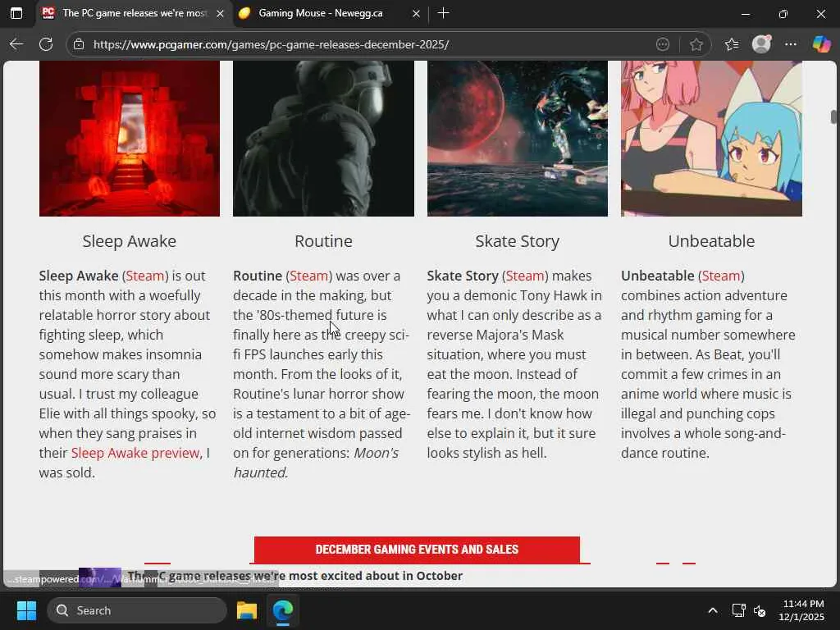Open the Settings and more ellipsis menu
840x630 pixels.
click(x=791, y=44)
